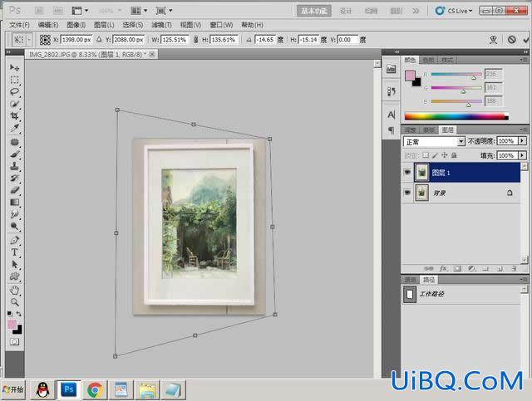Viewport: 532px width, 401px height.
Task: Open opacity 不透明度 slider arrow
Action: coord(523,140)
